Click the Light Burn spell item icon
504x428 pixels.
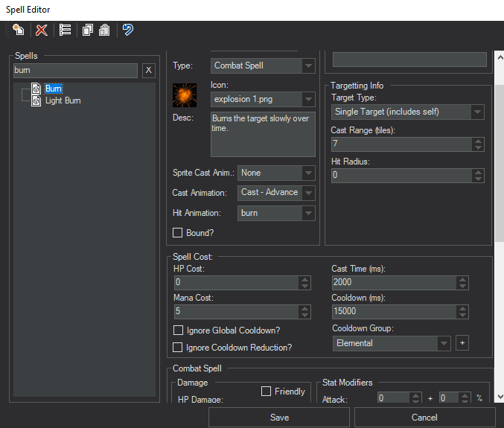[36, 100]
